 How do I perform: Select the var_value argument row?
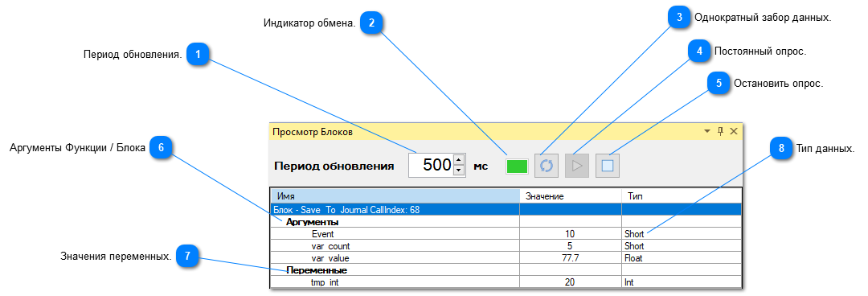[506, 257]
